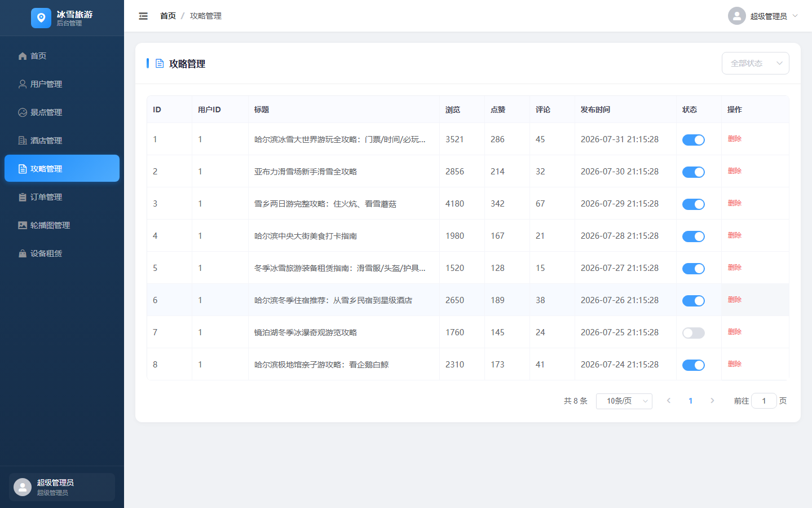Click the document icon beside 攻略管理 in sidebar
Screen dimensions: 812x508
[x=23, y=169]
